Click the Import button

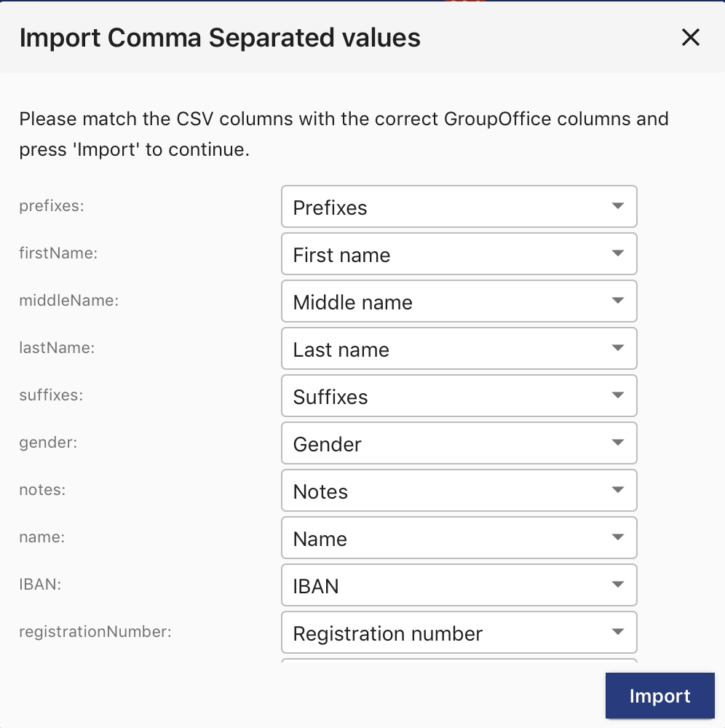(659, 695)
